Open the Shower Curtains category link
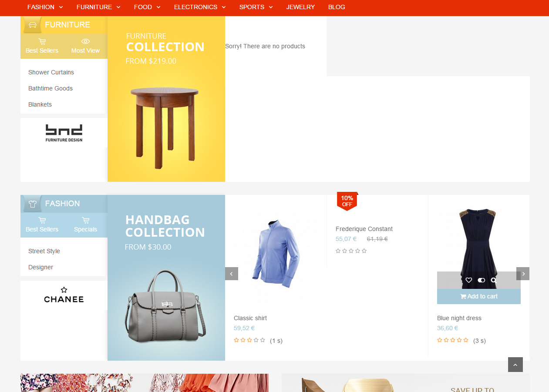This screenshot has width=549, height=392. click(x=51, y=72)
